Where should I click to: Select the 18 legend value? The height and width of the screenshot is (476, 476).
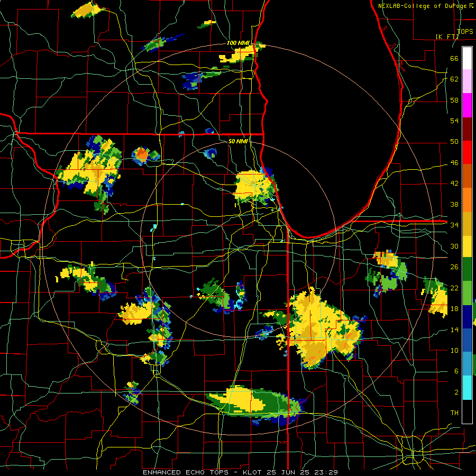coord(454,309)
